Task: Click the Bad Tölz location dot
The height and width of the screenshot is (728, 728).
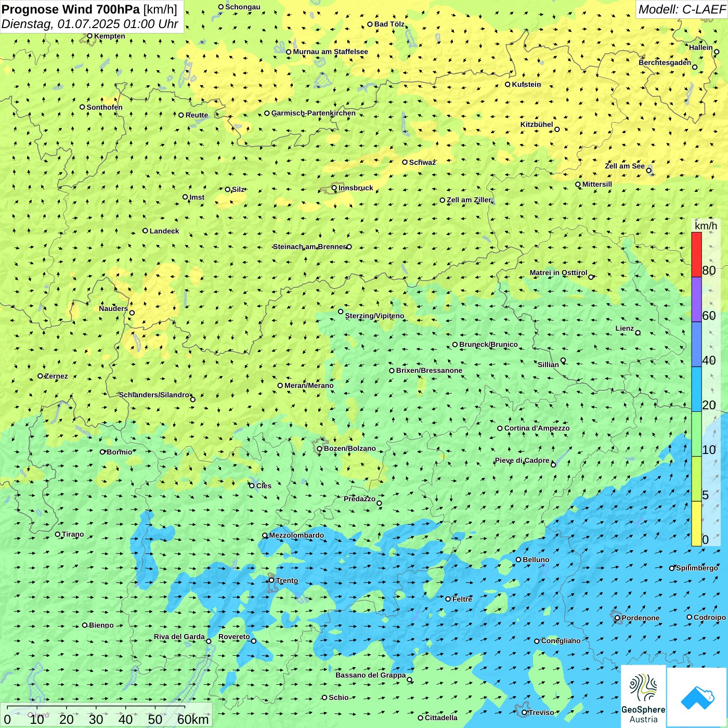Action: 370,24
